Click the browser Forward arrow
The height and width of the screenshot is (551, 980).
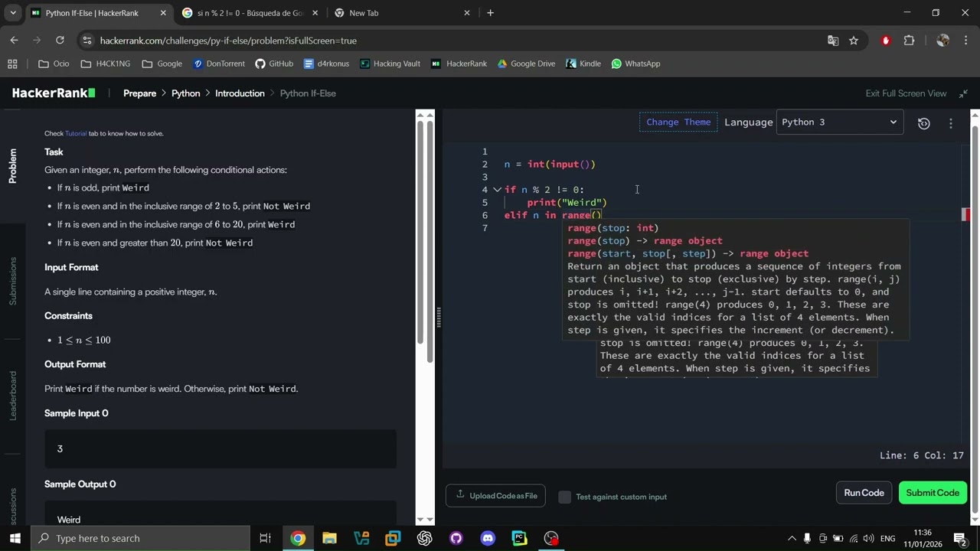(38, 41)
